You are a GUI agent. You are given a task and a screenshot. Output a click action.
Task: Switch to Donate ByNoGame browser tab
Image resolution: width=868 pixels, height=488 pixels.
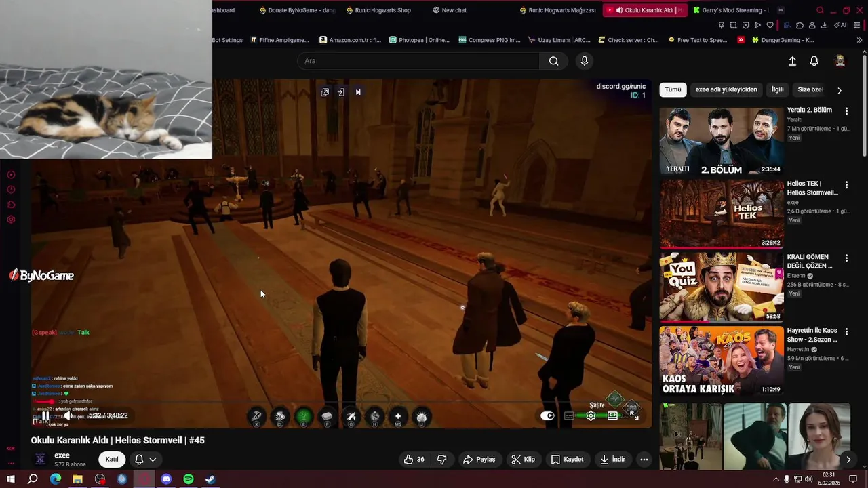(296, 10)
